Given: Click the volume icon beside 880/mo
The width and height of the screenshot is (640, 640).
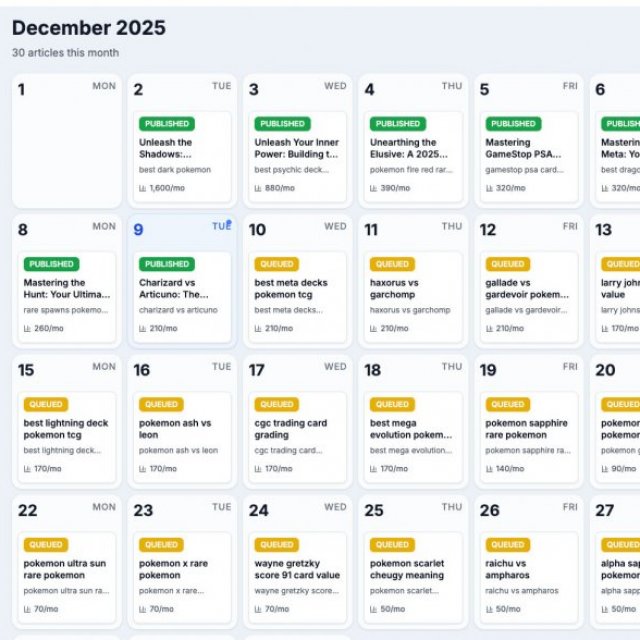Looking at the screenshot, I should [x=258, y=188].
